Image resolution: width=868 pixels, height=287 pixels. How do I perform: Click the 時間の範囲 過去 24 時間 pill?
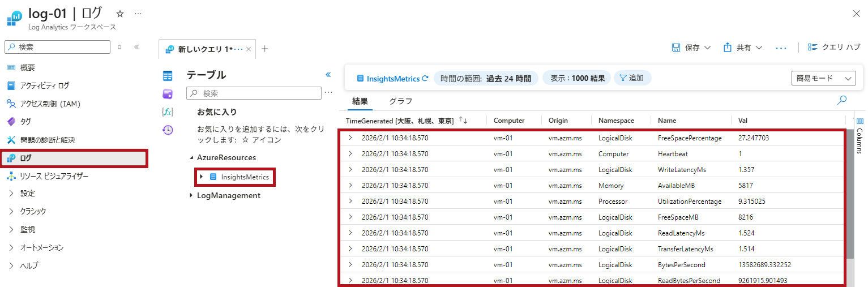(486, 78)
